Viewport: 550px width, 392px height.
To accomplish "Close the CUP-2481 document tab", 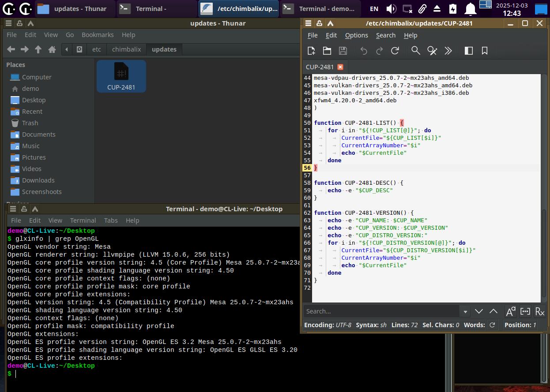I will click(x=340, y=67).
